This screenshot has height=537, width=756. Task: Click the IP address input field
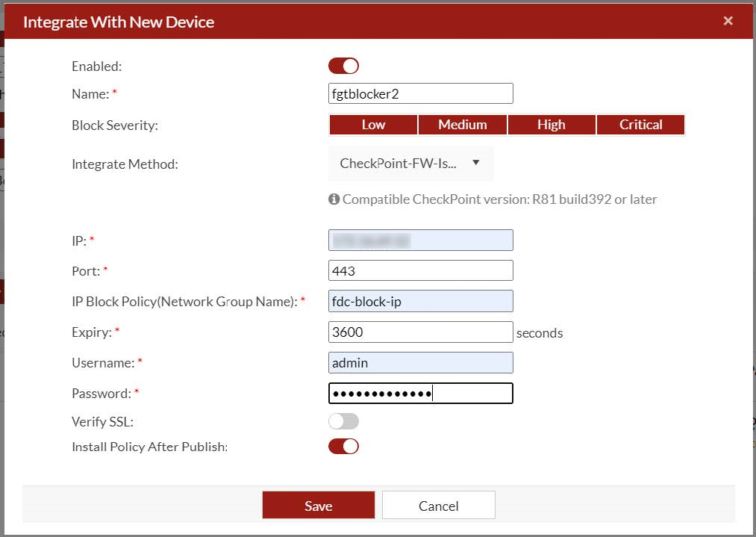[x=420, y=240]
